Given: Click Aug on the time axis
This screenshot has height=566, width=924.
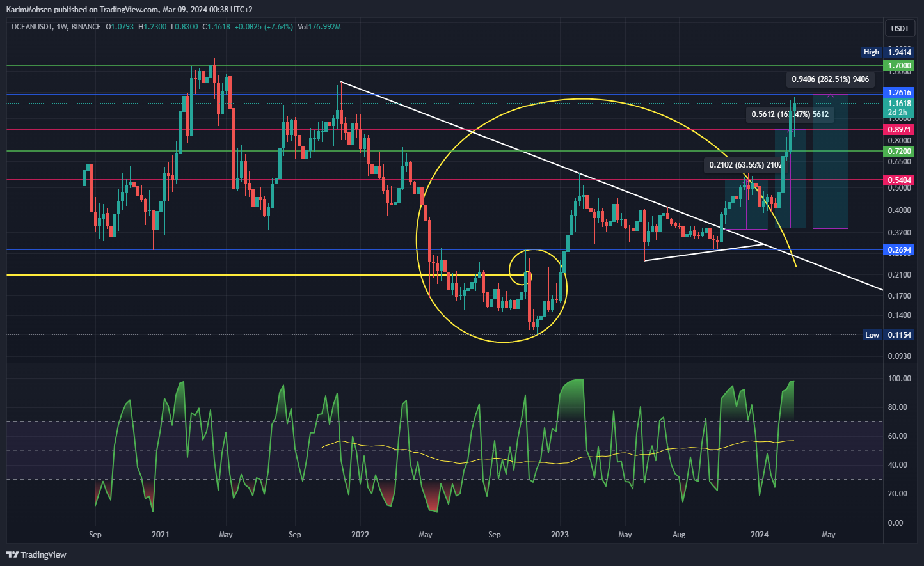Looking at the screenshot, I should (x=679, y=535).
